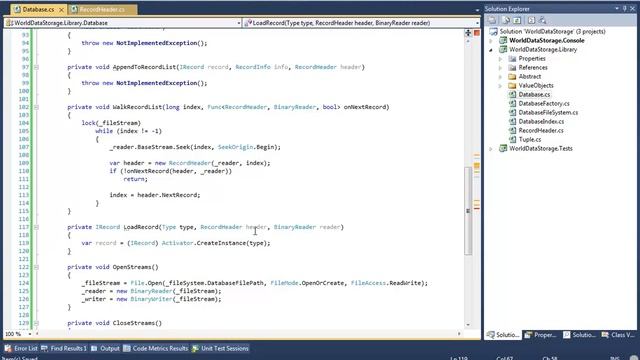Click 'onNextRecord' parameter on line 102
The image size is (640, 360).
click(364, 107)
